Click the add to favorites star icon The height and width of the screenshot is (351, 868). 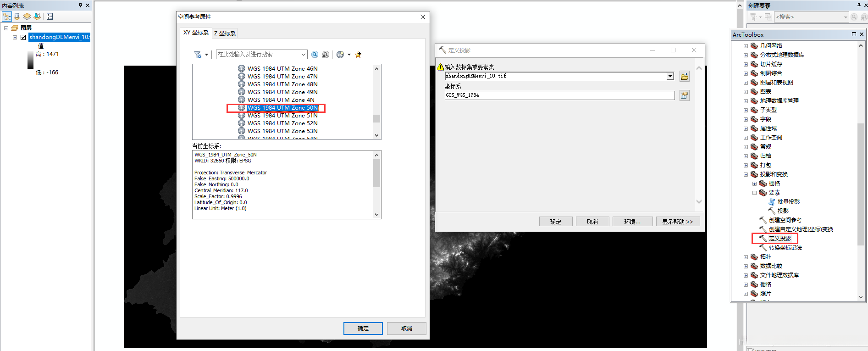(x=358, y=55)
